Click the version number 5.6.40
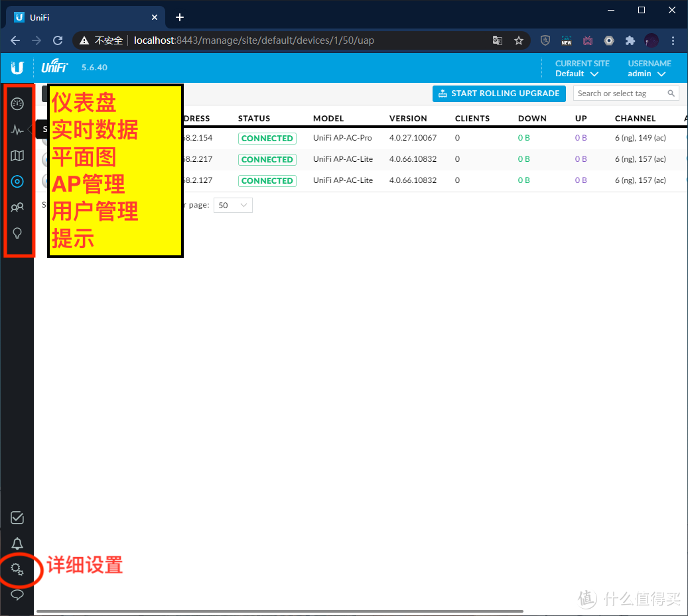 [x=94, y=68]
